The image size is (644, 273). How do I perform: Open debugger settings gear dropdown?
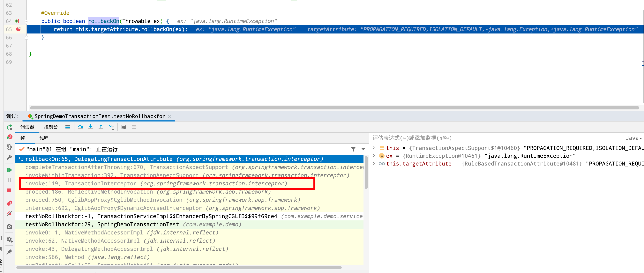pyautogui.click(x=9, y=239)
